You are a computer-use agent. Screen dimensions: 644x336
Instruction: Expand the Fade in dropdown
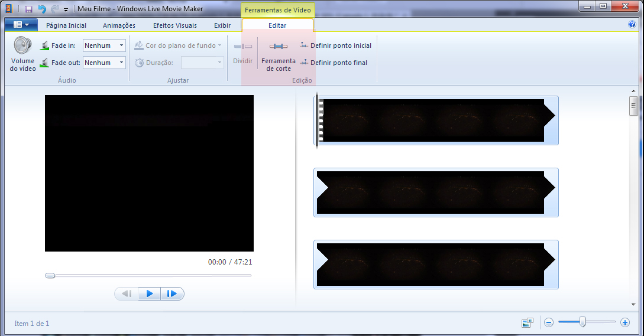click(x=121, y=45)
